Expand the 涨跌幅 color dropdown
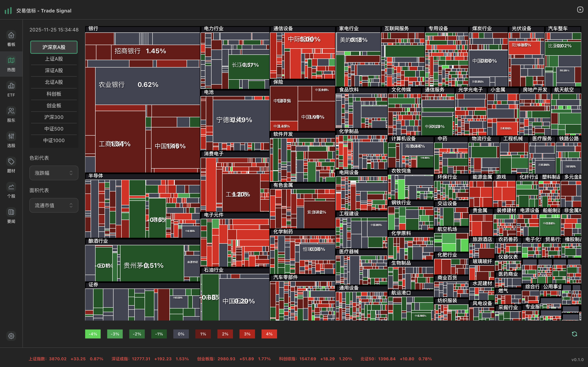Screen dimensions: 588x367 click(x=54, y=173)
